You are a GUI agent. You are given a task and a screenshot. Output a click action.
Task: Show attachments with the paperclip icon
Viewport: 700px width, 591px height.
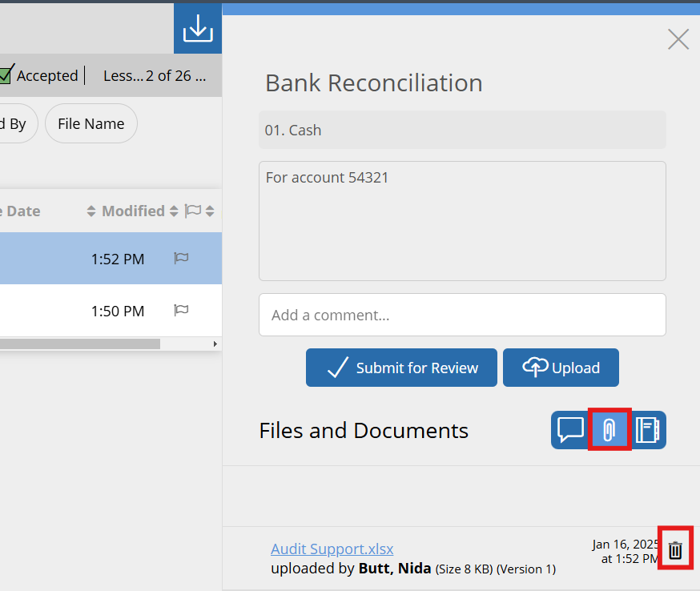(609, 430)
